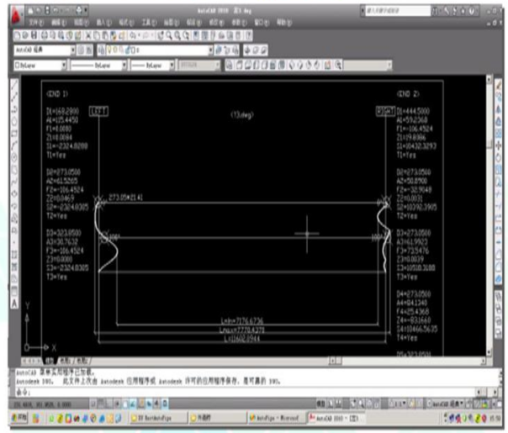This screenshot has width=508, height=433.
Task: Click the Save icon in the Standard toolbar
Action: pyautogui.click(x=34, y=35)
